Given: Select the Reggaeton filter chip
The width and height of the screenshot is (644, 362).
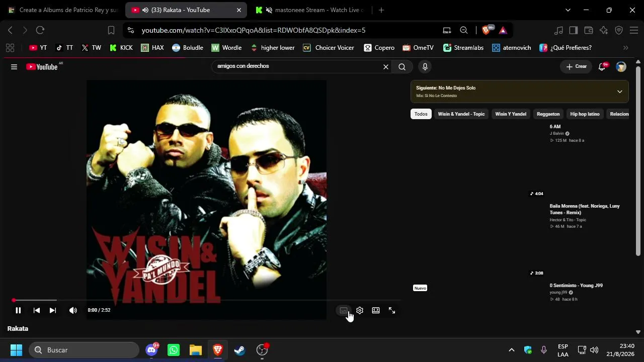Looking at the screenshot, I should pyautogui.click(x=548, y=114).
